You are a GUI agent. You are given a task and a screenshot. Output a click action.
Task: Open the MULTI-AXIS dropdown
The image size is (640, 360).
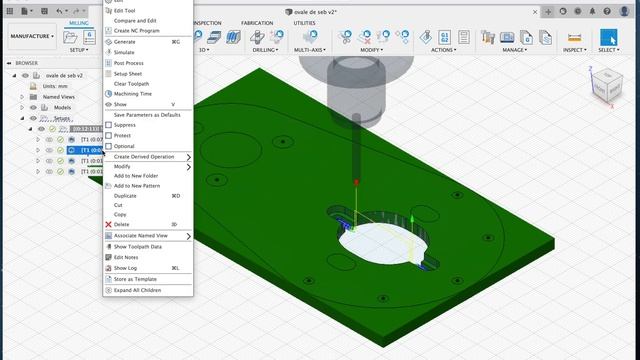(310, 50)
